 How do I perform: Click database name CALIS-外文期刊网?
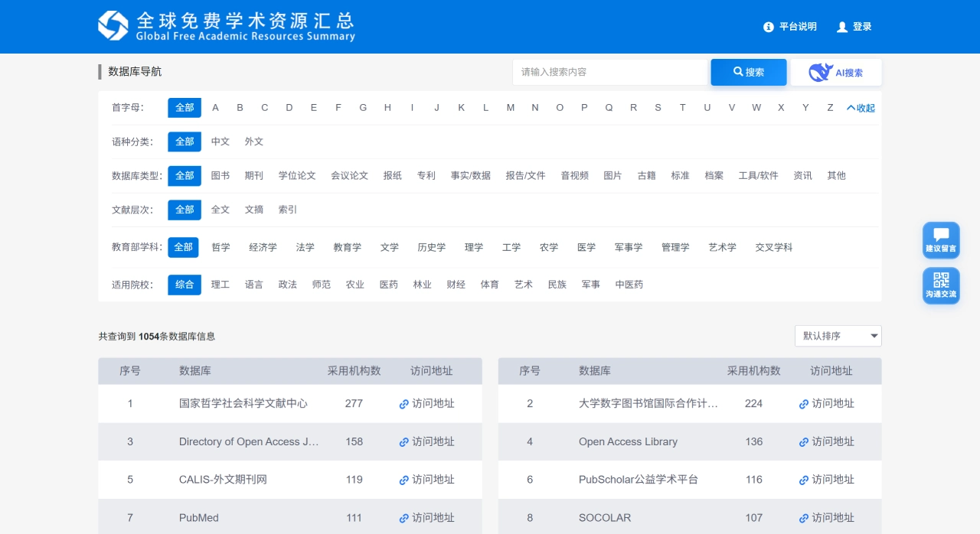(x=223, y=480)
